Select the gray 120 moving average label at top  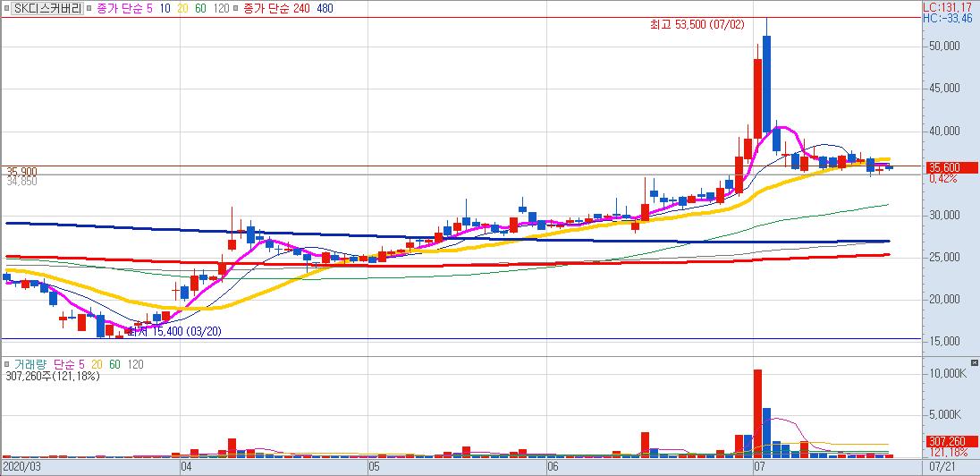(221, 9)
